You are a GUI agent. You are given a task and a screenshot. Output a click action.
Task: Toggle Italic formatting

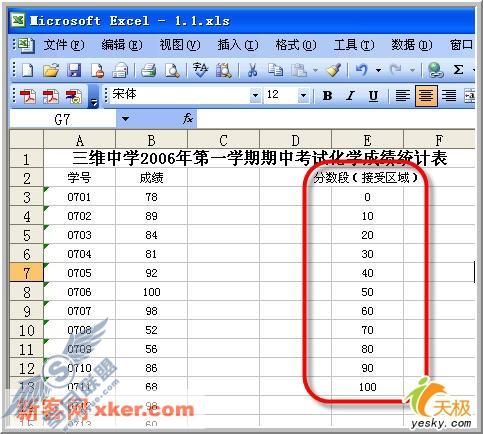[x=350, y=96]
